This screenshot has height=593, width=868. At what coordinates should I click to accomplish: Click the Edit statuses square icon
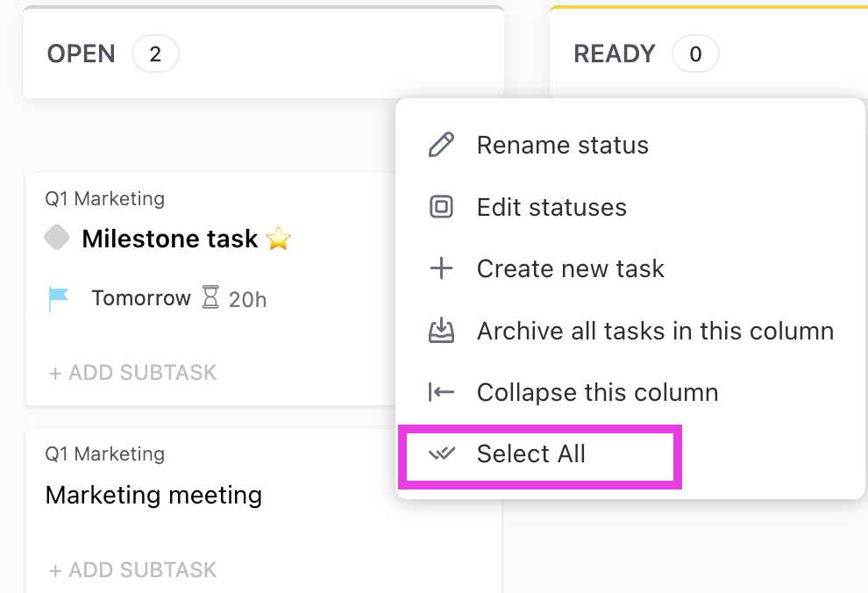point(441,207)
